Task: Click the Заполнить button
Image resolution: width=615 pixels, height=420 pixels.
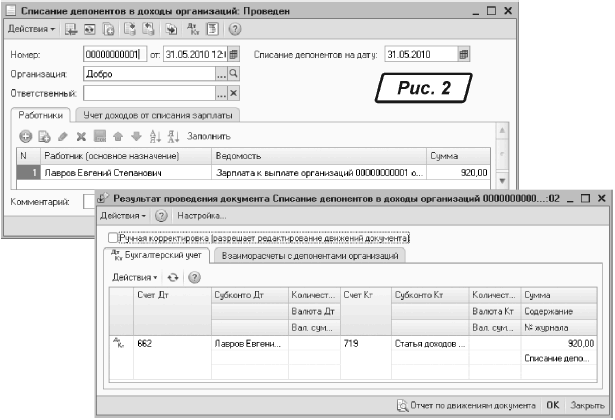Action: point(208,136)
